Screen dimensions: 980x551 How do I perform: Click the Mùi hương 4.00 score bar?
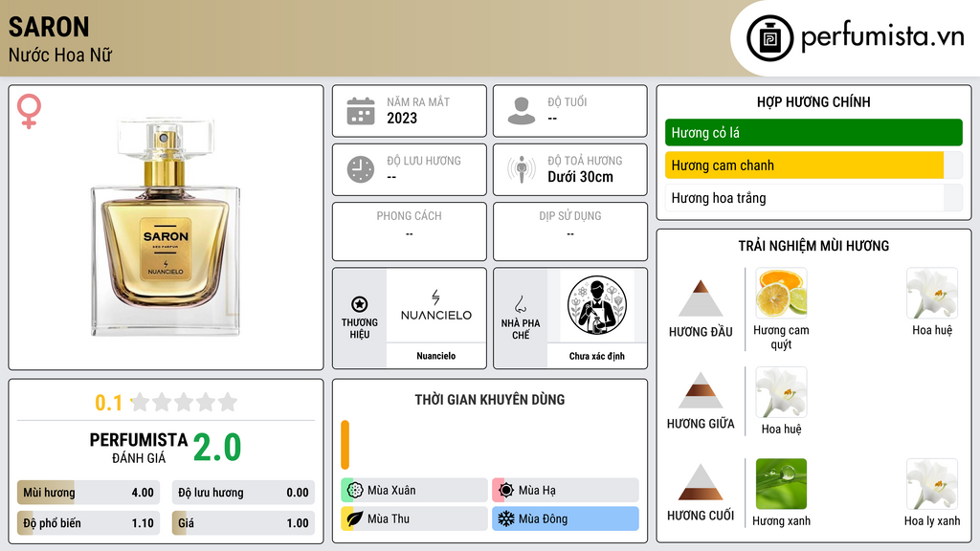[x=89, y=493]
